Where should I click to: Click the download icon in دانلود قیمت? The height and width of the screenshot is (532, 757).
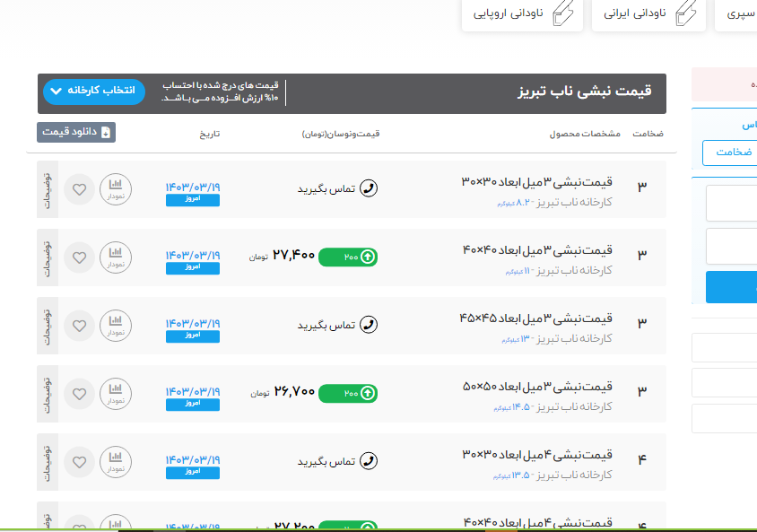[106, 133]
